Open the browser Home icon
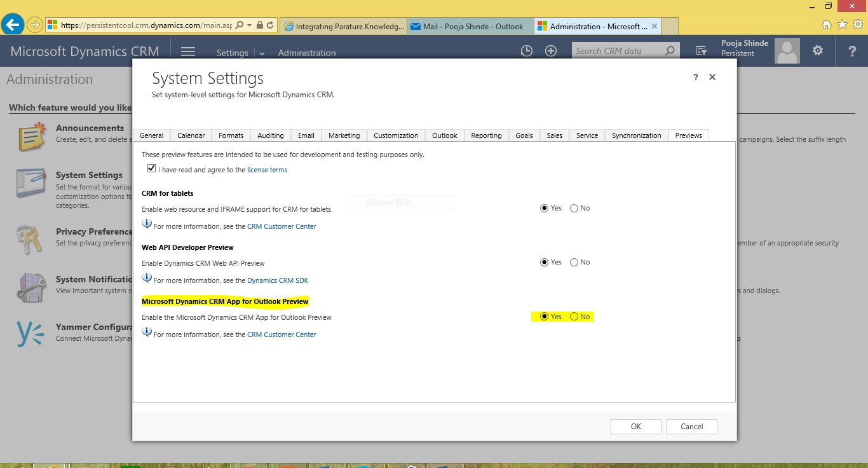This screenshot has height=468, width=868. [827, 25]
